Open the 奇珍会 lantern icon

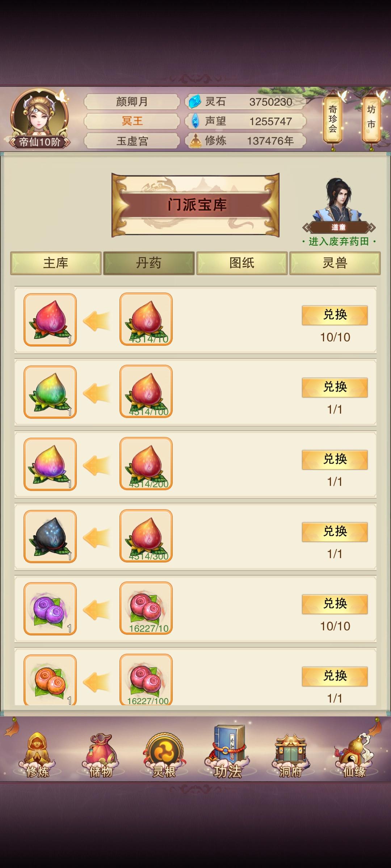pos(333,119)
